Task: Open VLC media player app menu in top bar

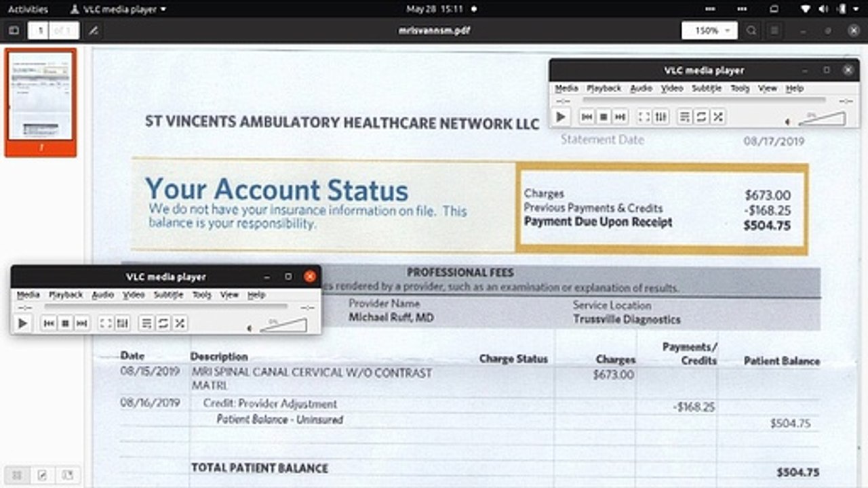Action: (119, 9)
